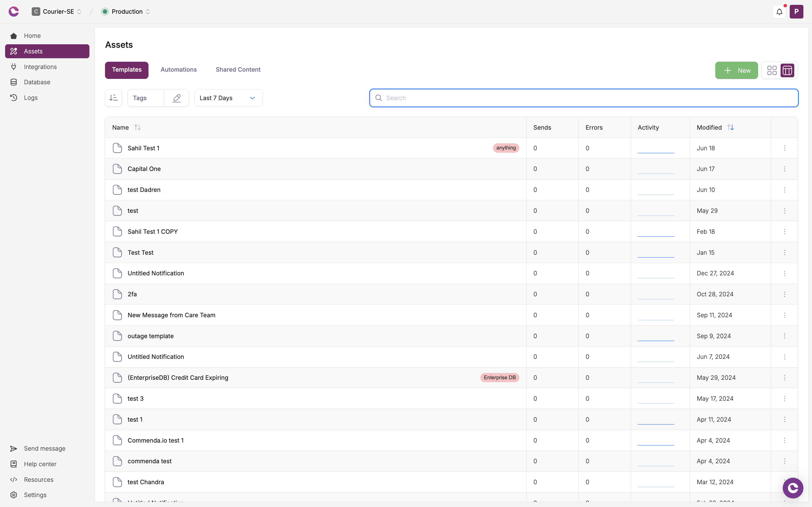The height and width of the screenshot is (507, 812).
Task: Open Resources via the code icon
Action: [14, 480]
